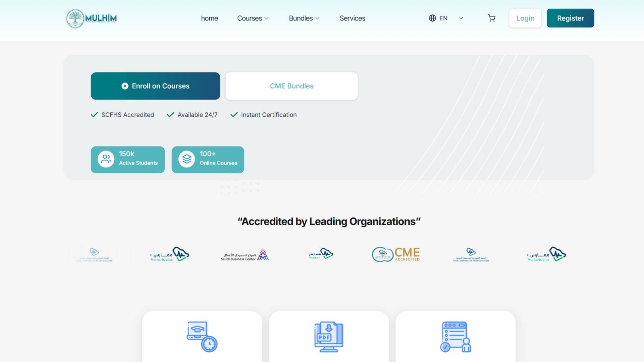The height and width of the screenshot is (362, 644).
Task: Click the Instant Certification text
Action: point(269,115)
